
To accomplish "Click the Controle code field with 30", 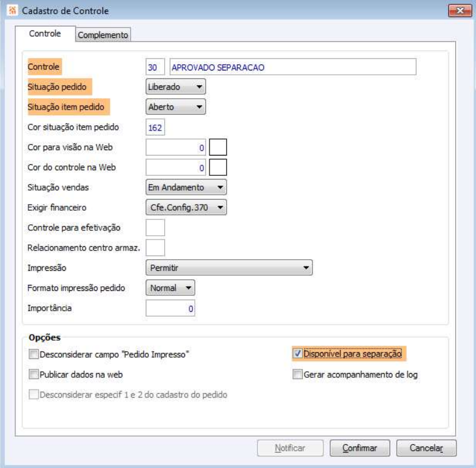I will (x=155, y=67).
